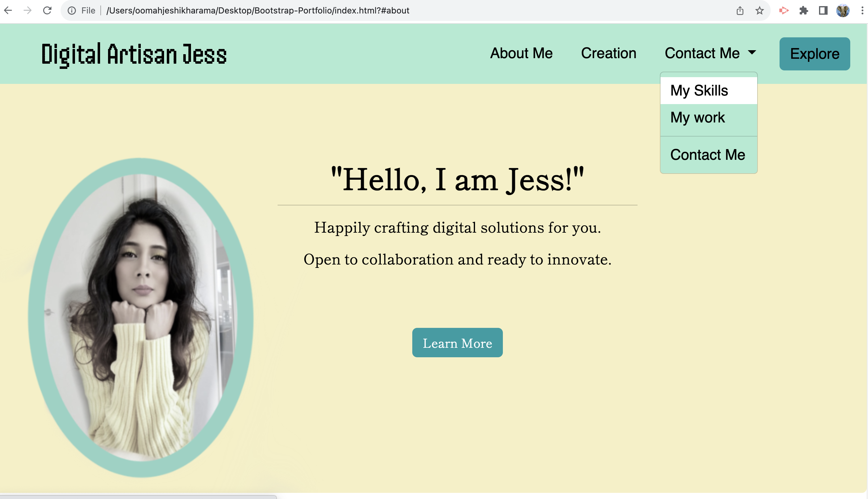Reload the page with refresh icon
The width and height of the screenshot is (868, 499).
47,10
